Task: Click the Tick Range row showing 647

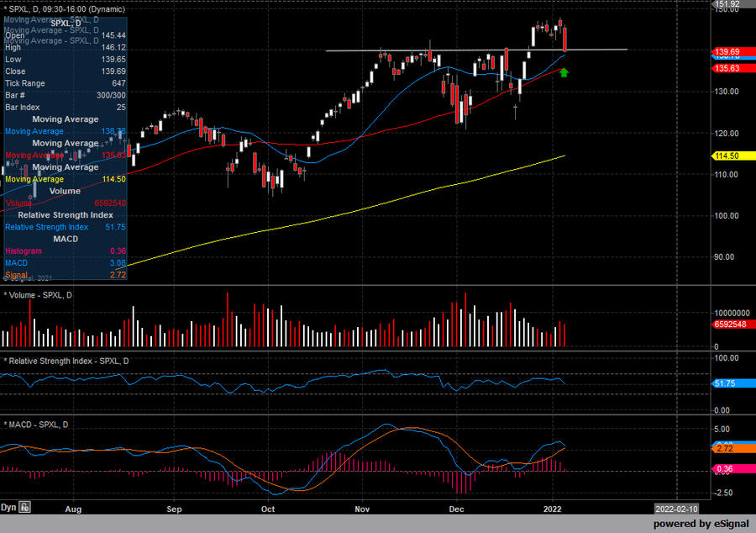Action: coord(65,83)
